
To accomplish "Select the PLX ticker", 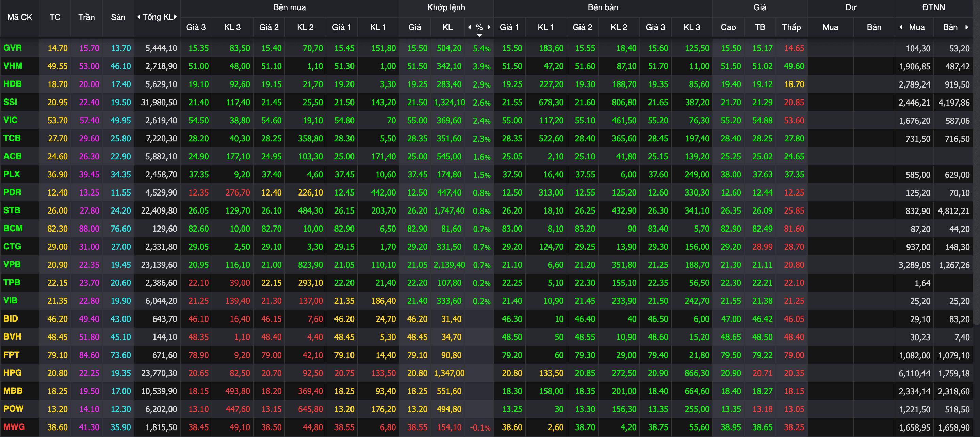I will point(12,174).
